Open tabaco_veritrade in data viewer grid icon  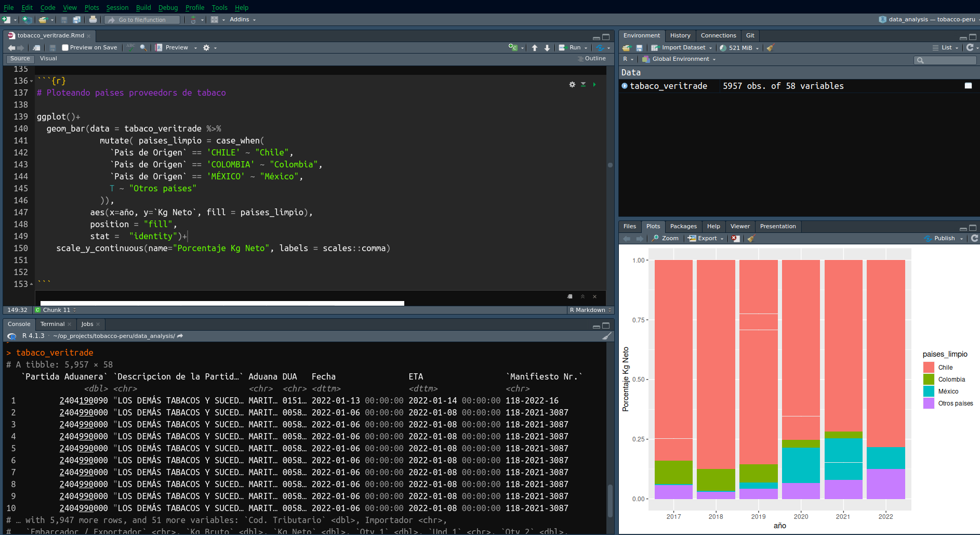[968, 86]
